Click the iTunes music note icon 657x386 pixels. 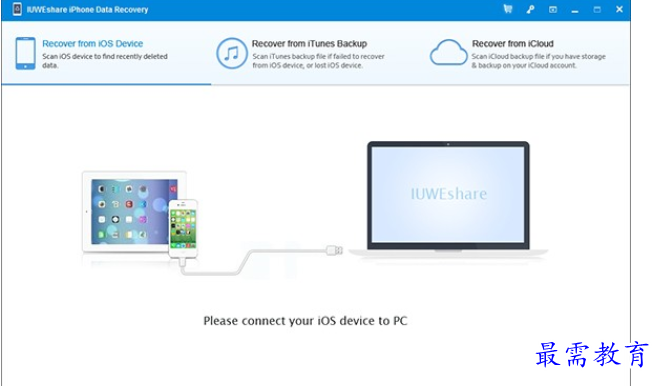click(x=232, y=53)
